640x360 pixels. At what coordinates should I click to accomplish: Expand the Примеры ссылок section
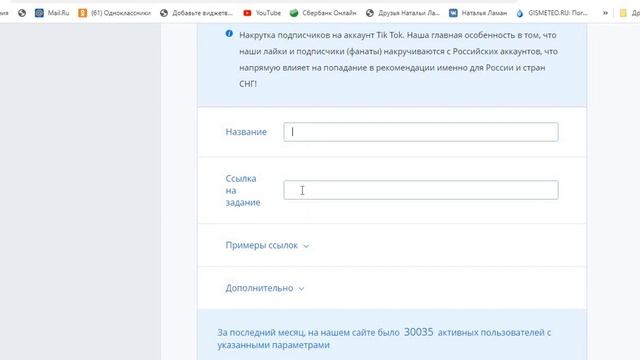[267, 245]
